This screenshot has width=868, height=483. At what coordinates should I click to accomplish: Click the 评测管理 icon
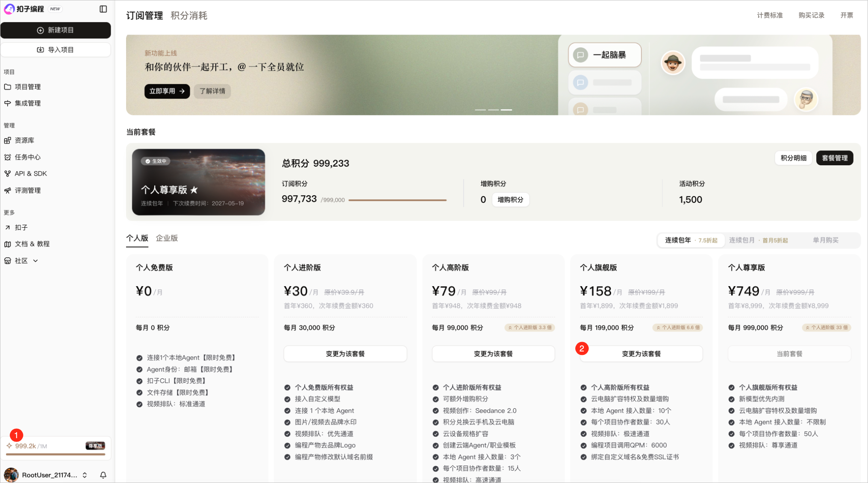click(8, 190)
